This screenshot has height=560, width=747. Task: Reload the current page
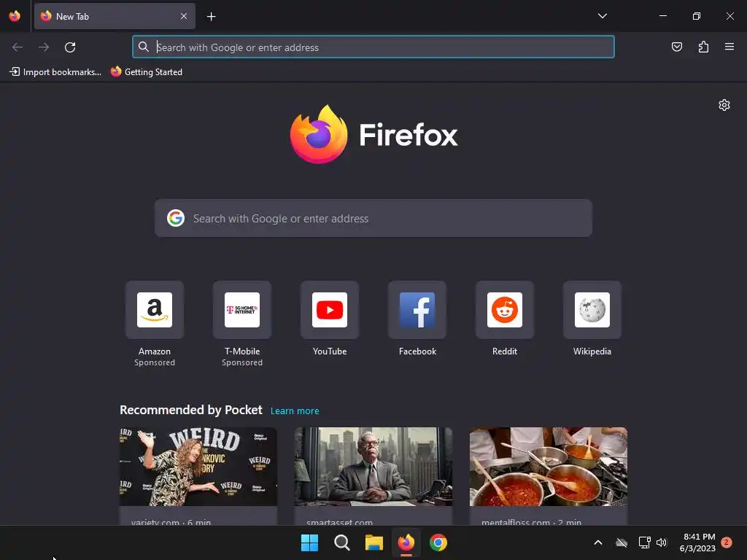[x=70, y=47]
